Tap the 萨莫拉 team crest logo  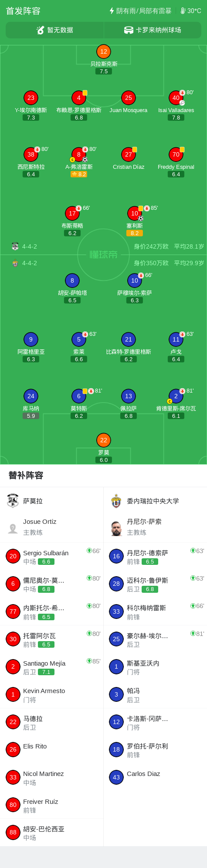[x=13, y=501]
